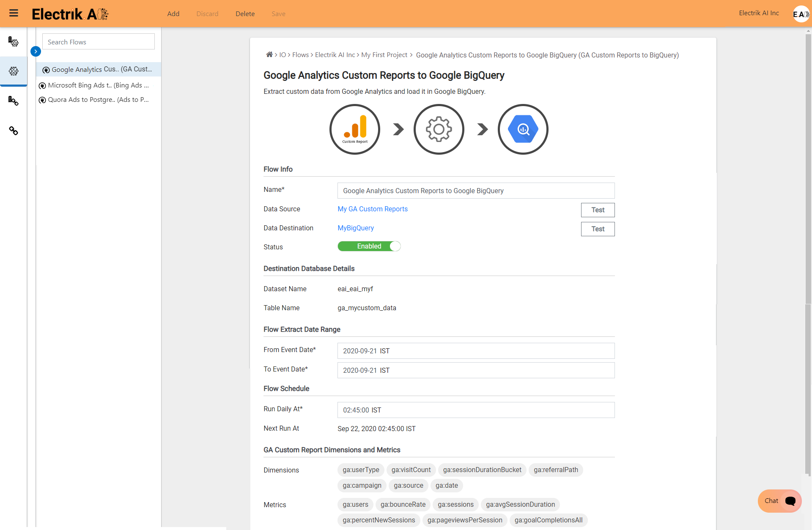This screenshot has height=530, width=812.
Task: Collapse the flows panel using the blue chevron
Action: click(36, 51)
